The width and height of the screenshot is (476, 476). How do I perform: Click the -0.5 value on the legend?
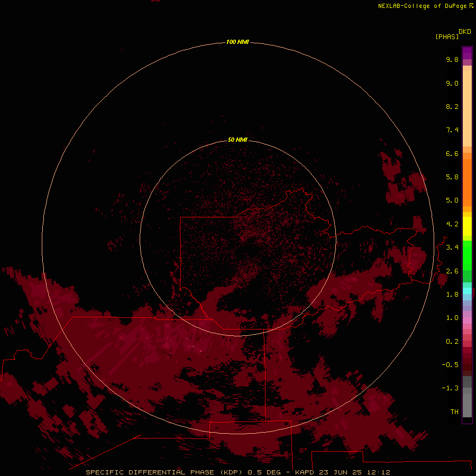tap(450, 365)
